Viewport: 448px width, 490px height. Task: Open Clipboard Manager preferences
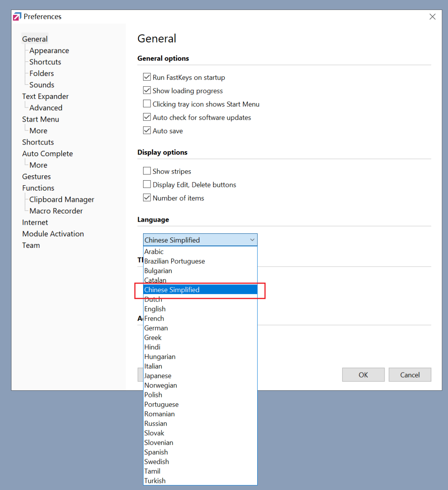[x=61, y=199]
